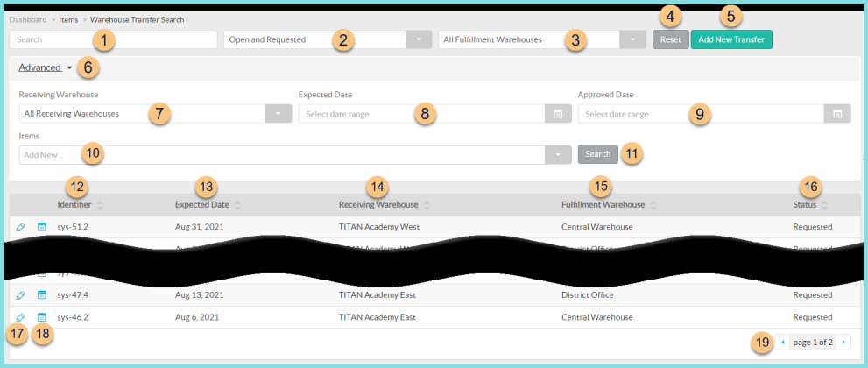Click the calendar icon for sys-46.2
The image size is (868, 368).
(x=41, y=318)
